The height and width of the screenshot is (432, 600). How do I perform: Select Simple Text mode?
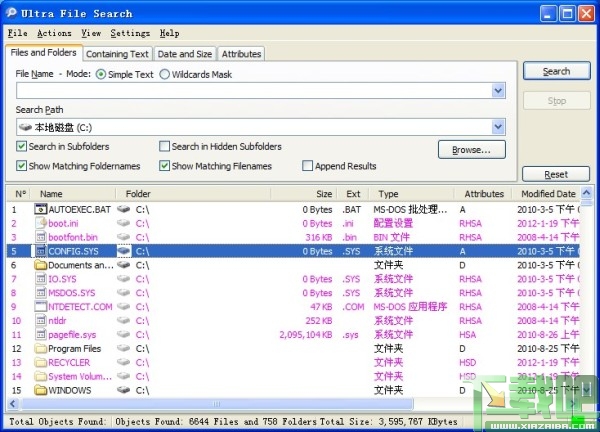[100, 74]
